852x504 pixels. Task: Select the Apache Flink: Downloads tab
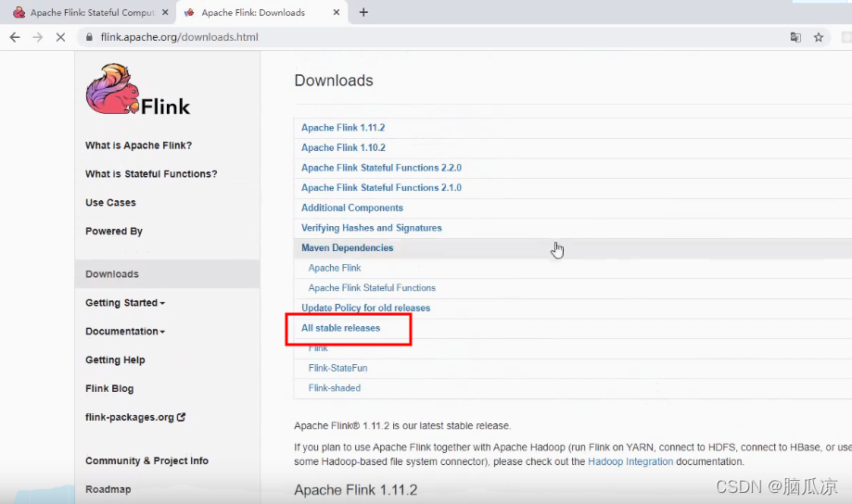click(x=261, y=12)
